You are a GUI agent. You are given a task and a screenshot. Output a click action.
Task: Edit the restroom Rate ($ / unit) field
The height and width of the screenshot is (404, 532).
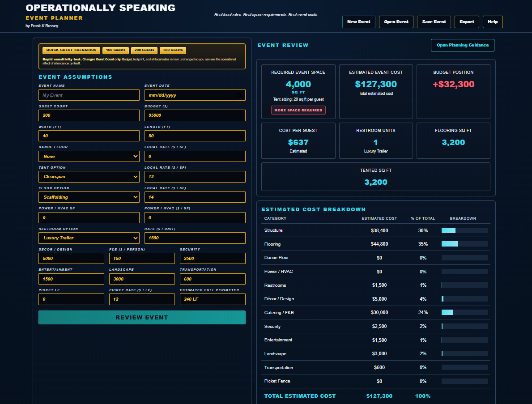195,238
